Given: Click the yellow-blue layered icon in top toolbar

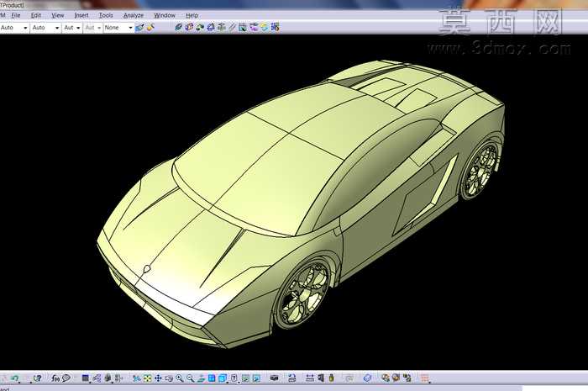Looking at the screenshot, I should [265, 27].
